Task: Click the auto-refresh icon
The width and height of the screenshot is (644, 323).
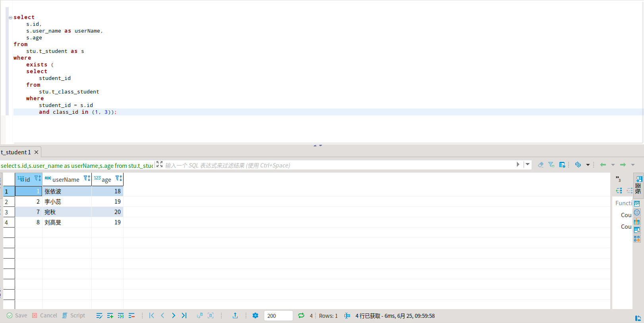Action: pyautogui.click(x=578, y=165)
